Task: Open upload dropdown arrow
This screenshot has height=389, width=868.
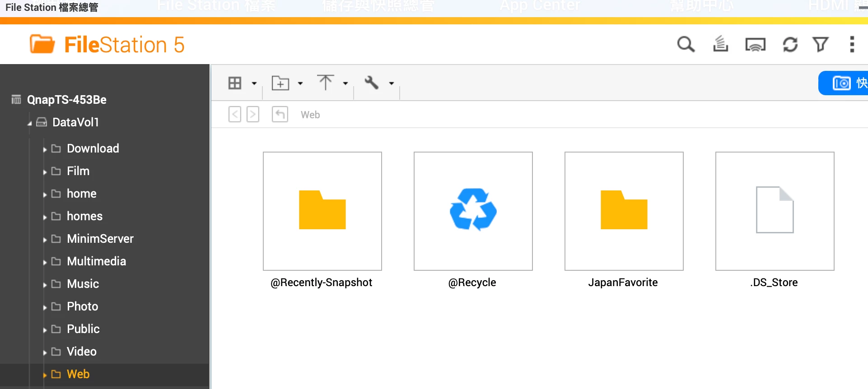Action: 345,83
